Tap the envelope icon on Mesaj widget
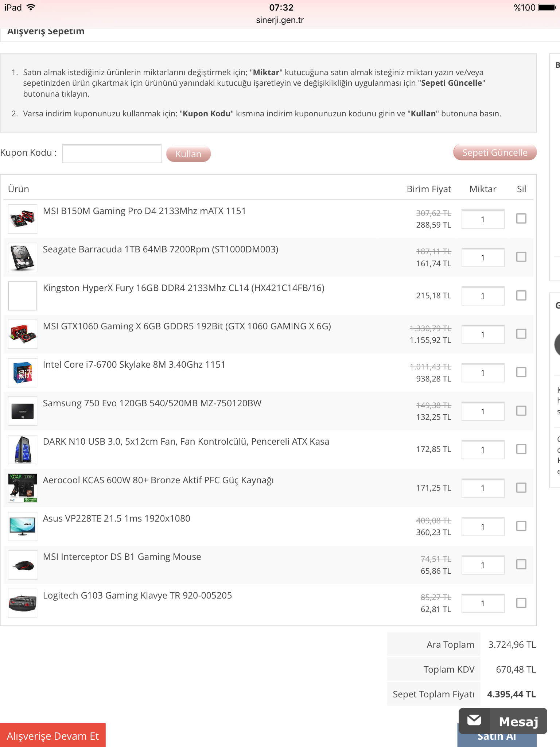This screenshot has width=560, height=747. click(x=474, y=721)
